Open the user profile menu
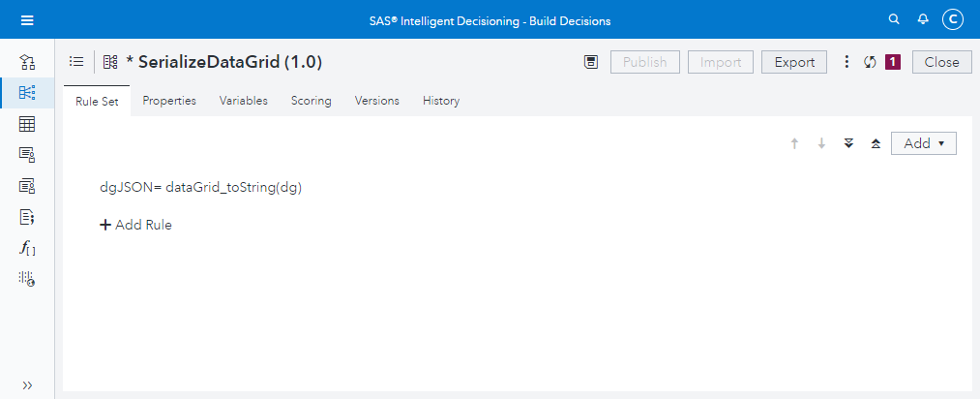 953,19
